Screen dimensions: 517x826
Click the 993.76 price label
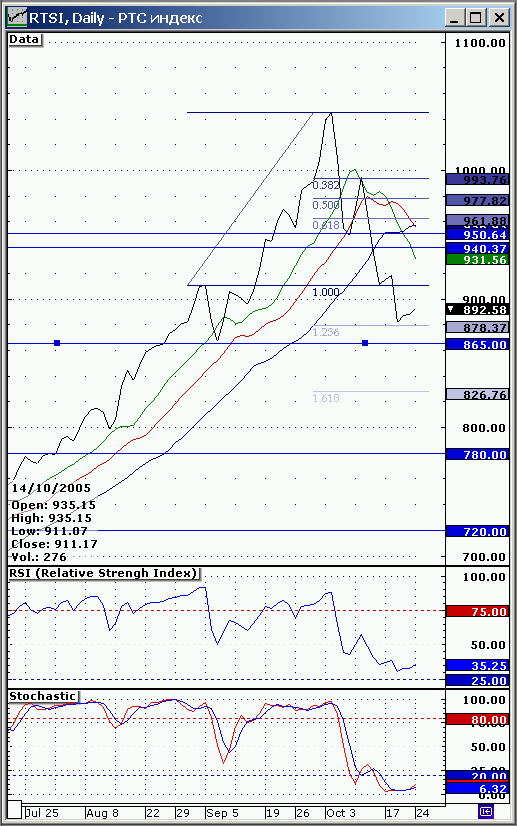tap(477, 180)
